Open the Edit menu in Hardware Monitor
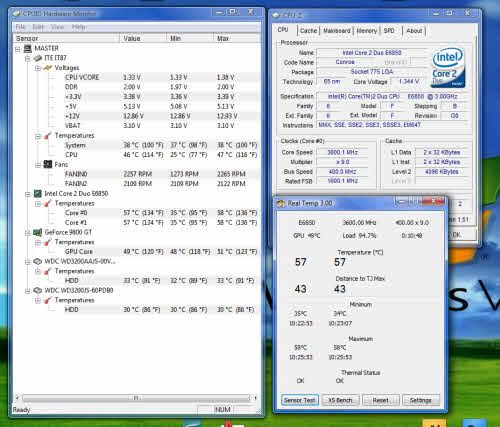 [38, 27]
